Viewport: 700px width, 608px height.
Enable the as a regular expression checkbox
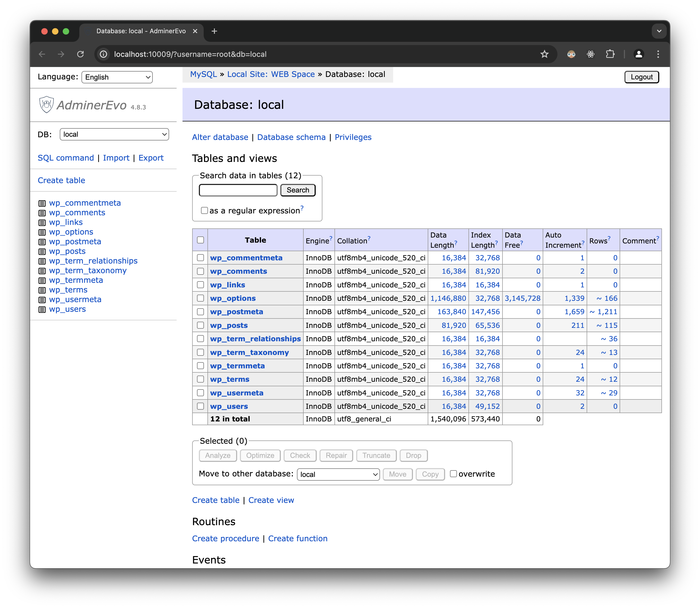click(204, 210)
